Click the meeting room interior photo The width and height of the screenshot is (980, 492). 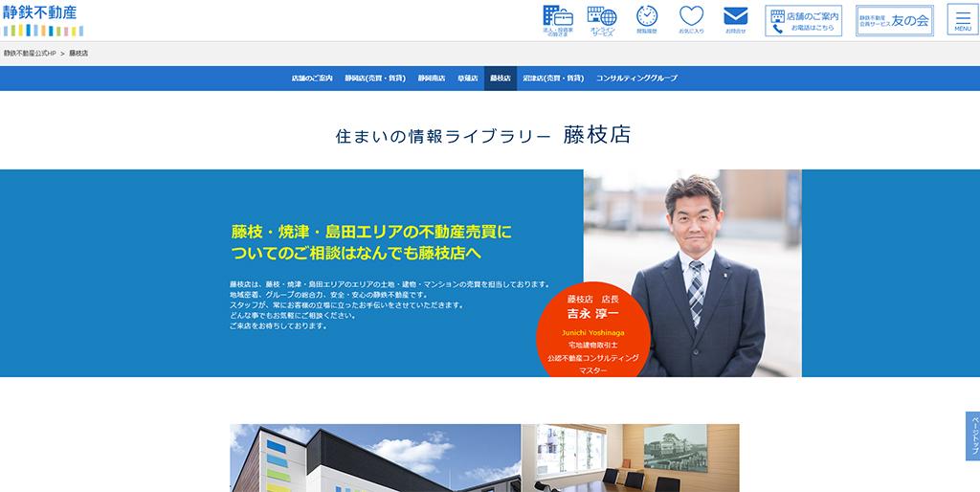click(x=631, y=458)
